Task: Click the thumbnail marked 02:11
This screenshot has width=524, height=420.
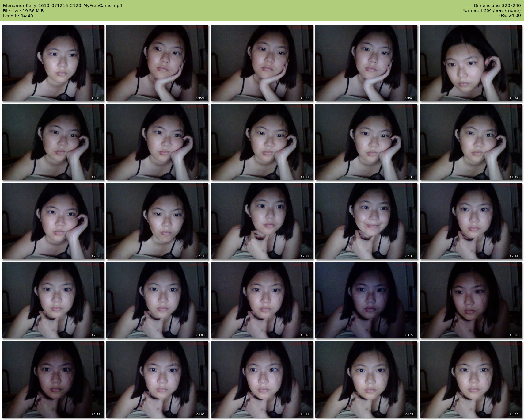Action: (x=157, y=221)
